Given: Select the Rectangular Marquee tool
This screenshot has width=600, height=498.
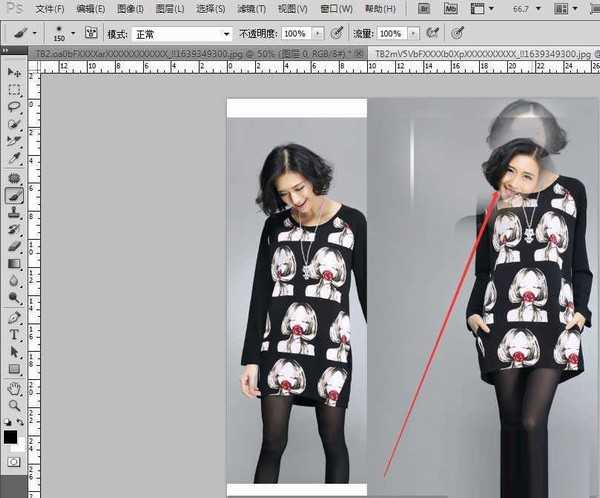Looking at the screenshot, I should [14, 90].
